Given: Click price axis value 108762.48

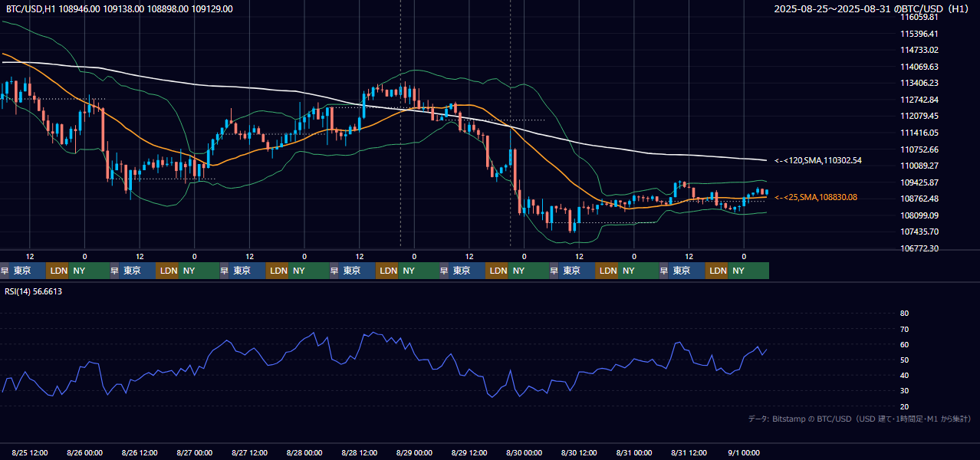Looking at the screenshot, I should pyautogui.click(x=919, y=199).
